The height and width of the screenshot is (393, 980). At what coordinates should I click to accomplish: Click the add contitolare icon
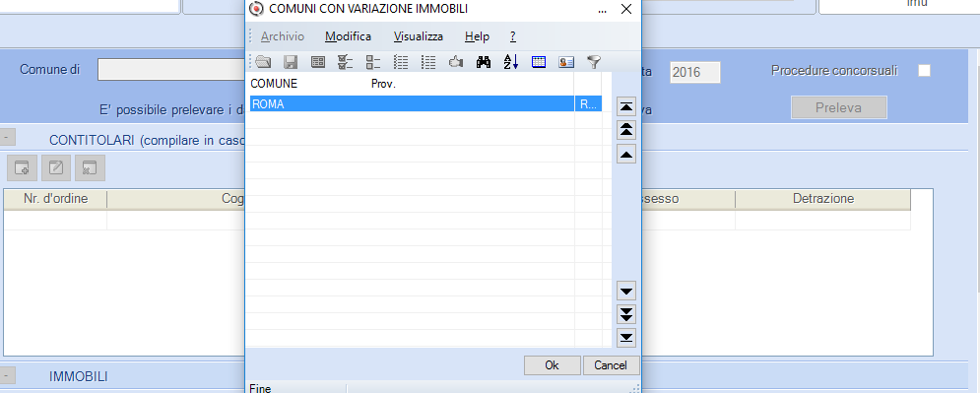tap(22, 168)
